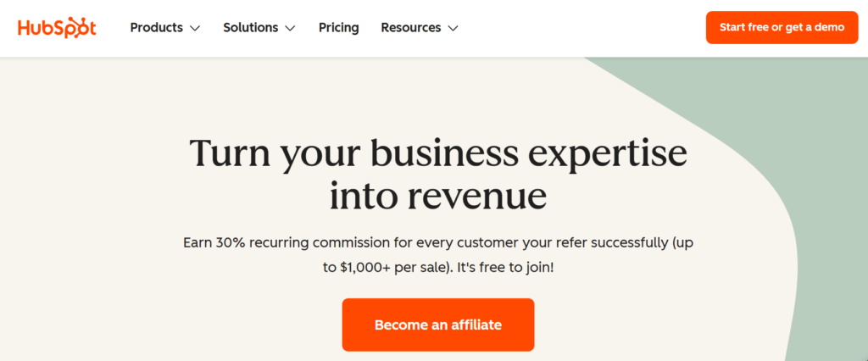Click the "Turn your business expertise" headline
Viewport: 868px width, 361px height.
(x=437, y=153)
